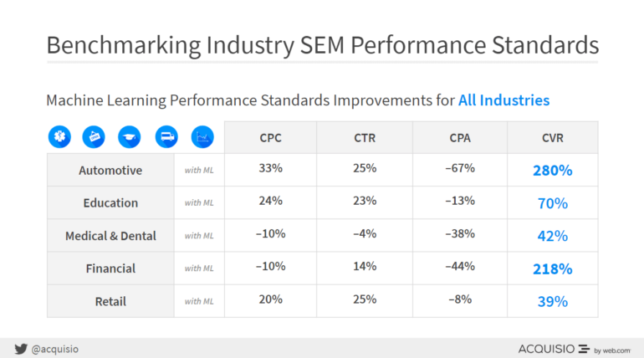Select the Retail row label
The height and width of the screenshot is (358, 644).
coord(110,301)
